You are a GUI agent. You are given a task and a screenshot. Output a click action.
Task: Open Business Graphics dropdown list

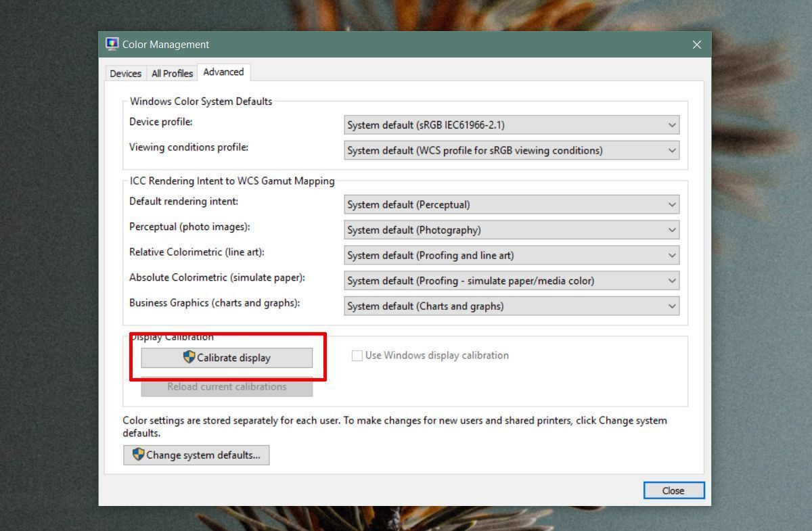click(x=511, y=306)
